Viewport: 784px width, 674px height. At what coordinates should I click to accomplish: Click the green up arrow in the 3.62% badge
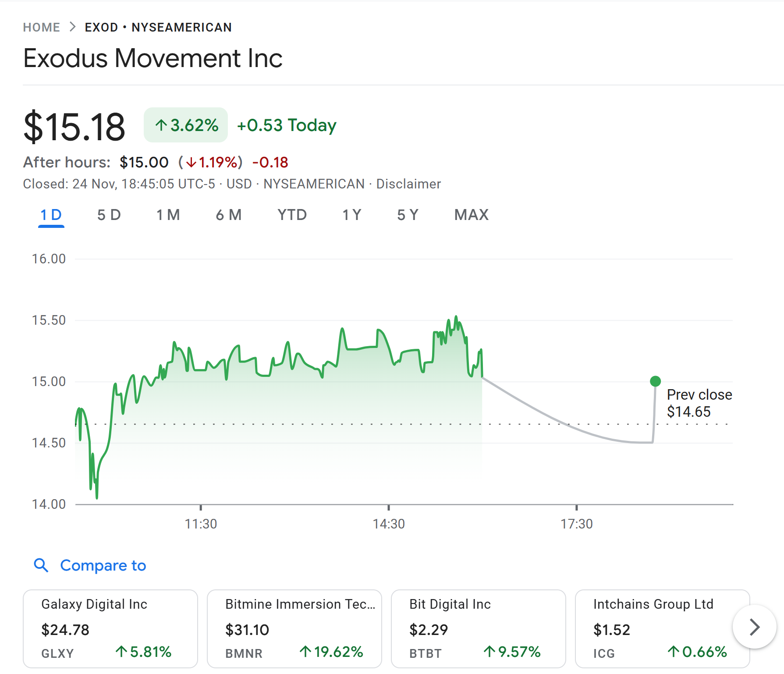pyautogui.click(x=161, y=125)
